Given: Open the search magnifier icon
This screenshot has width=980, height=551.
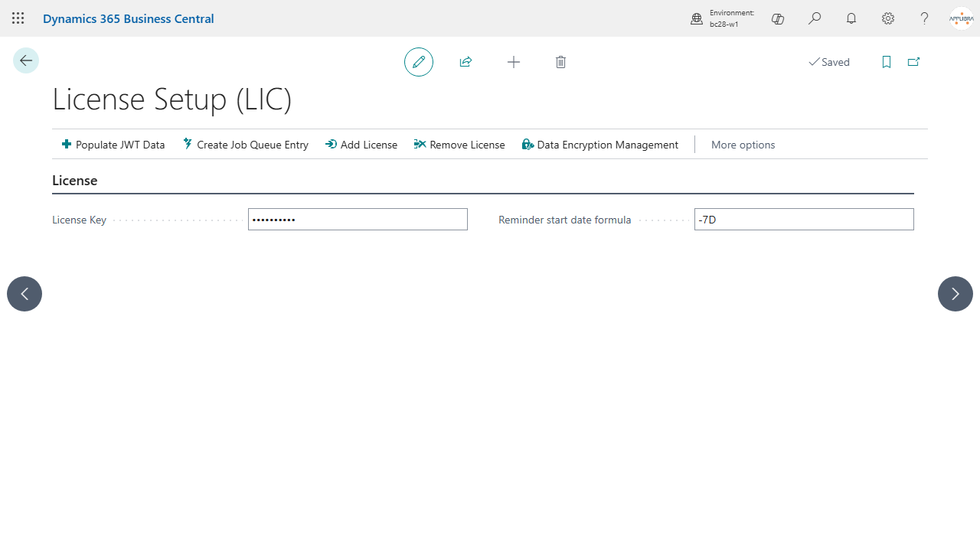Looking at the screenshot, I should (815, 18).
